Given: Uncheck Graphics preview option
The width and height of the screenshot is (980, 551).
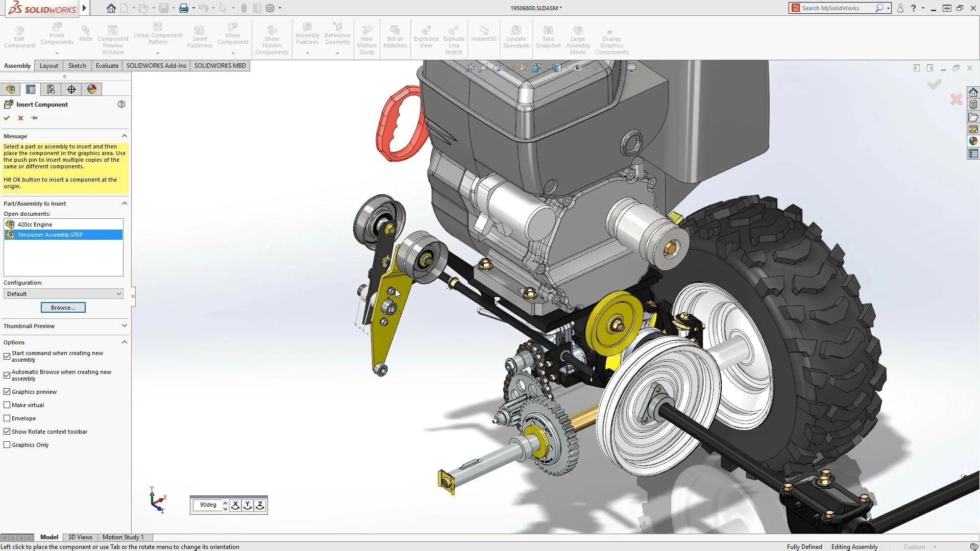Looking at the screenshot, I should [x=7, y=392].
